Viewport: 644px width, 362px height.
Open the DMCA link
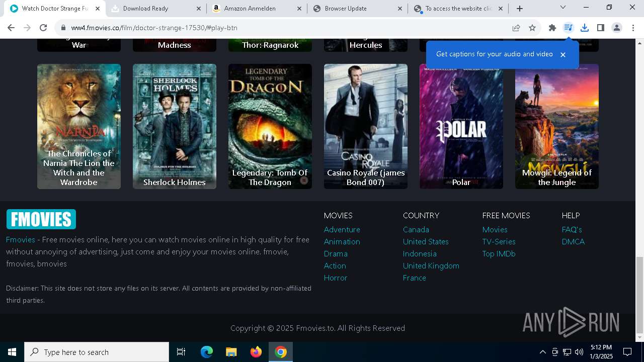(574, 241)
